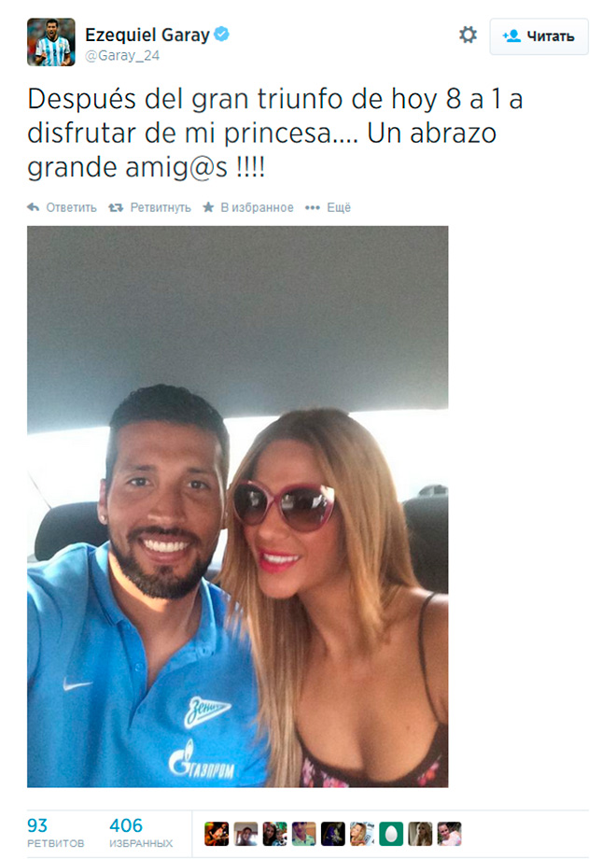The width and height of the screenshot is (616, 859).
Task: Click the Ретвитнуть text label
Action: 161,207
